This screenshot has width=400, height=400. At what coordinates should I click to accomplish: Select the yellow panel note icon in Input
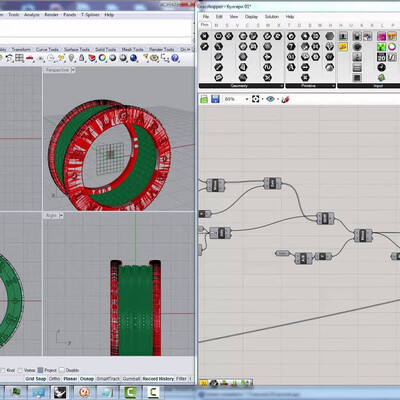pyautogui.click(x=343, y=47)
